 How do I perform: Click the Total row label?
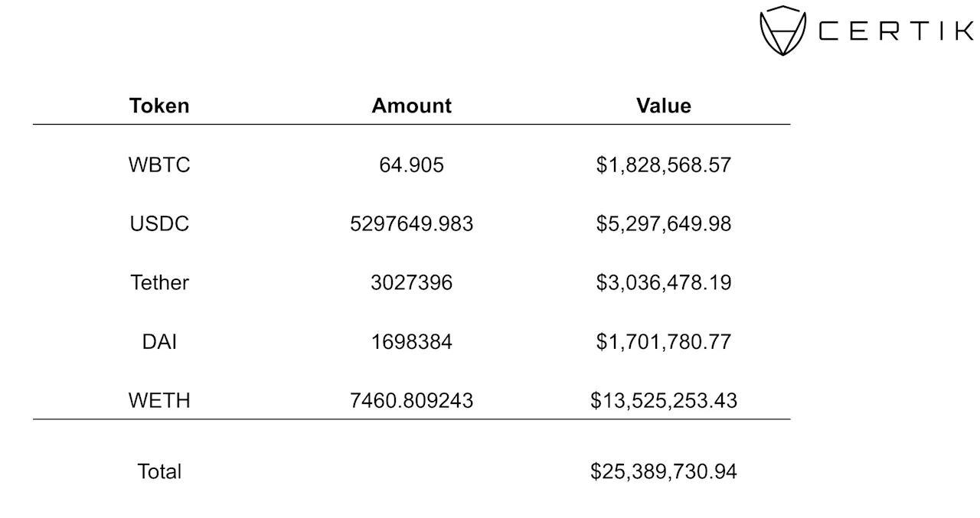tap(159, 471)
